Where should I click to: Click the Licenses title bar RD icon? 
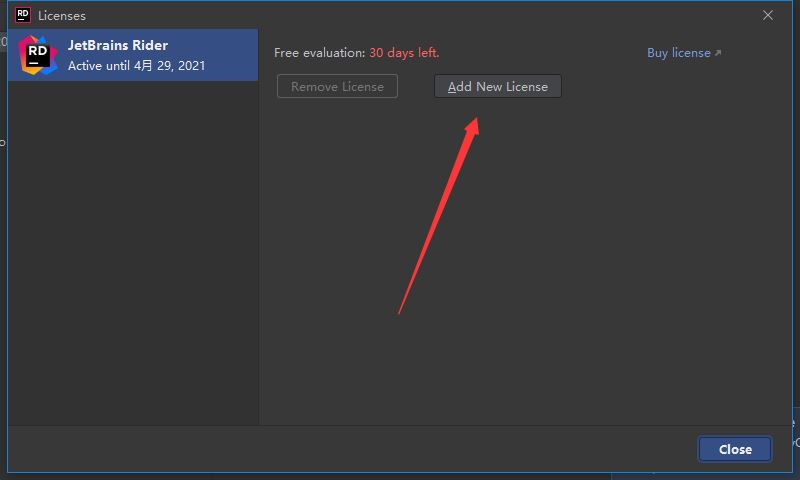[x=23, y=15]
